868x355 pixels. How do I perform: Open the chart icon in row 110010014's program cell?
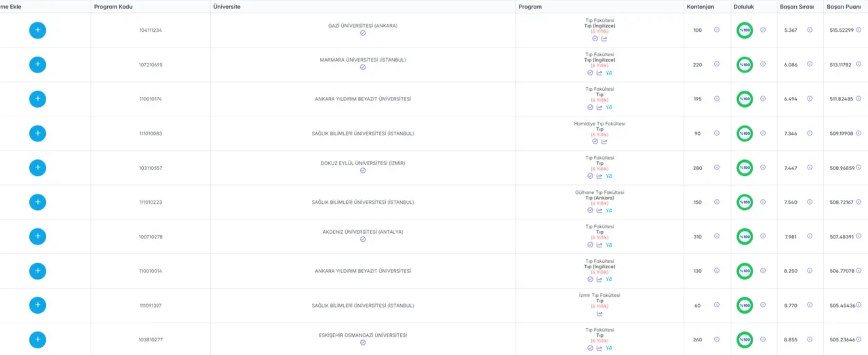pos(599,279)
